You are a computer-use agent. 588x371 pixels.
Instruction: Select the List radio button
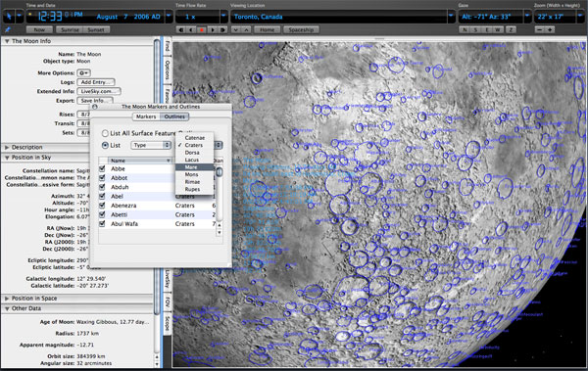tap(106, 146)
